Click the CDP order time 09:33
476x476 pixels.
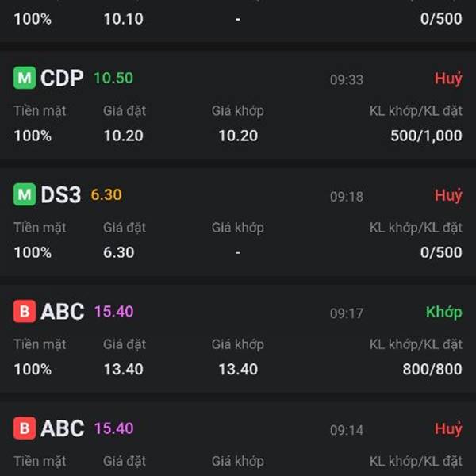click(x=347, y=79)
